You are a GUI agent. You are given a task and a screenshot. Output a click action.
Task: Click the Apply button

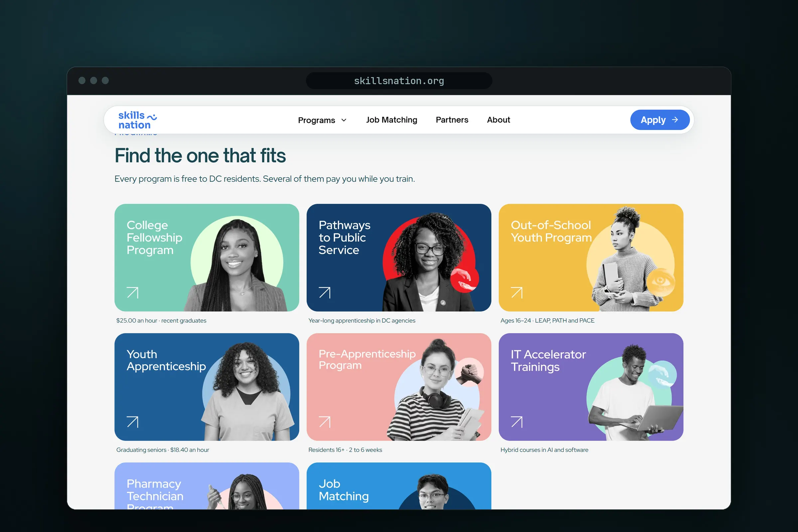(x=660, y=120)
